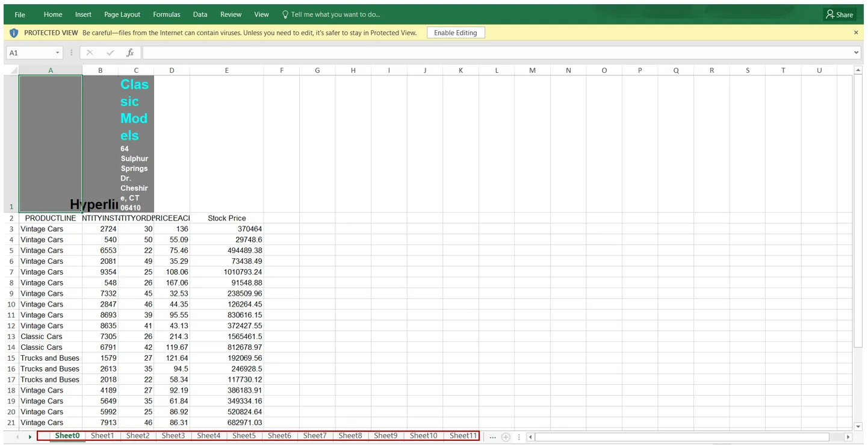The height and width of the screenshot is (445, 868).
Task: Click cell with value 682971.03
Action: pos(227,423)
